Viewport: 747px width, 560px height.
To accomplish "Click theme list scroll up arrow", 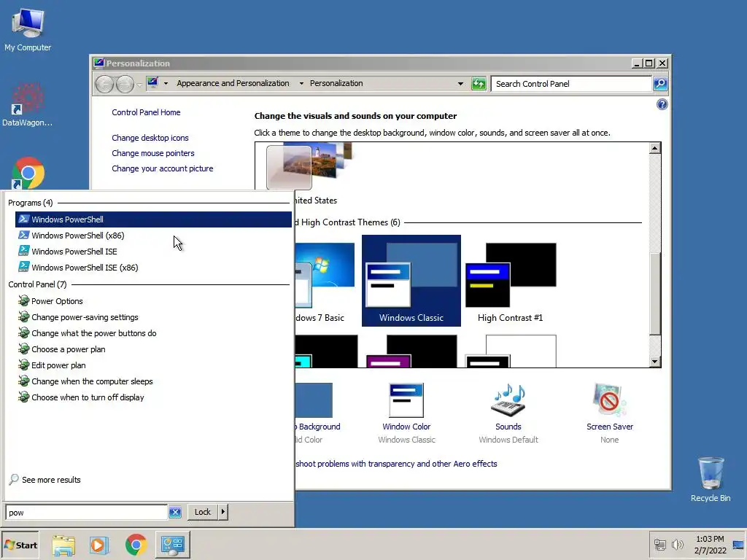I will tap(655, 148).
